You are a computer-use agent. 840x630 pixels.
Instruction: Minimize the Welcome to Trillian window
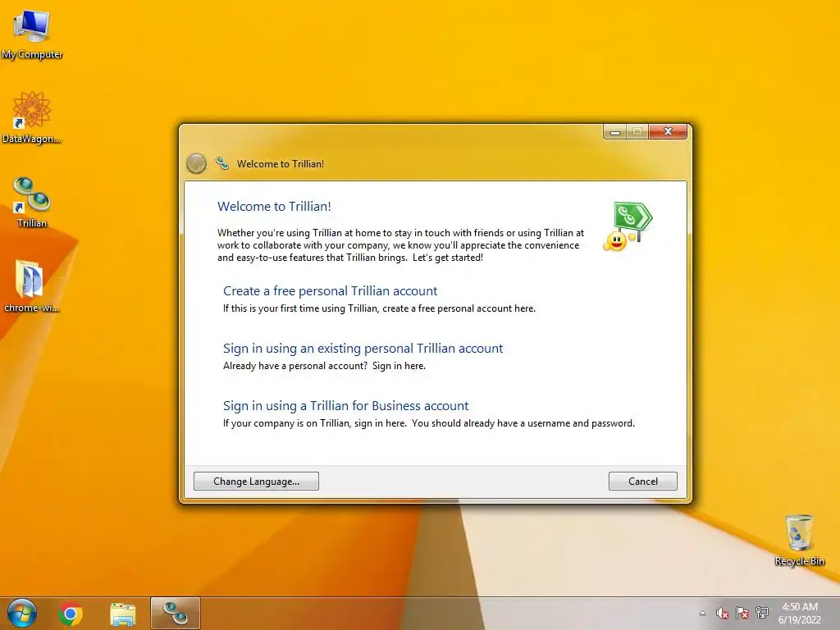tap(615, 131)
